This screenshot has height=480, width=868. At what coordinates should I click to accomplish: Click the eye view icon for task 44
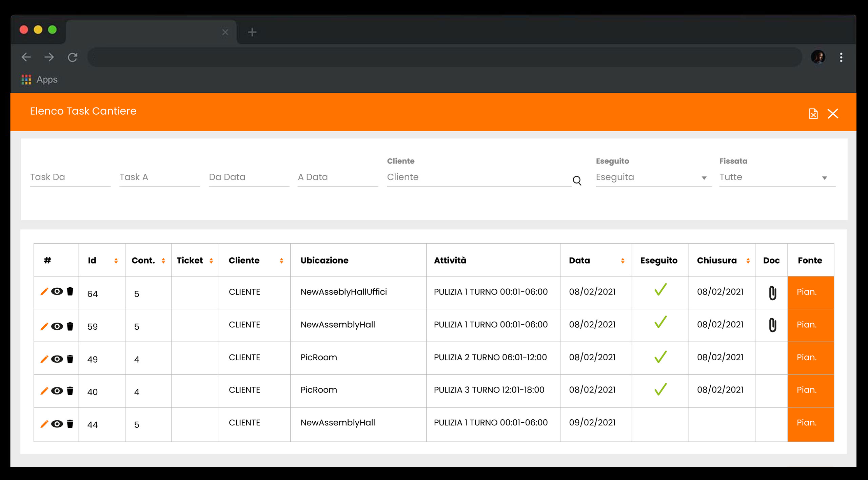[x=57, y=424]
